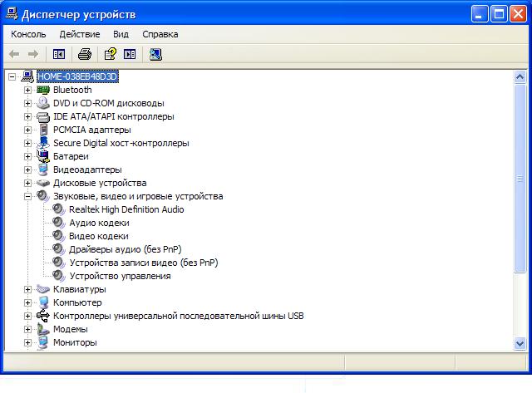The height and width of the screenshot is (393, 532).
Task: Click the Видео кодеки speaker icon
Action: (59, 236)
